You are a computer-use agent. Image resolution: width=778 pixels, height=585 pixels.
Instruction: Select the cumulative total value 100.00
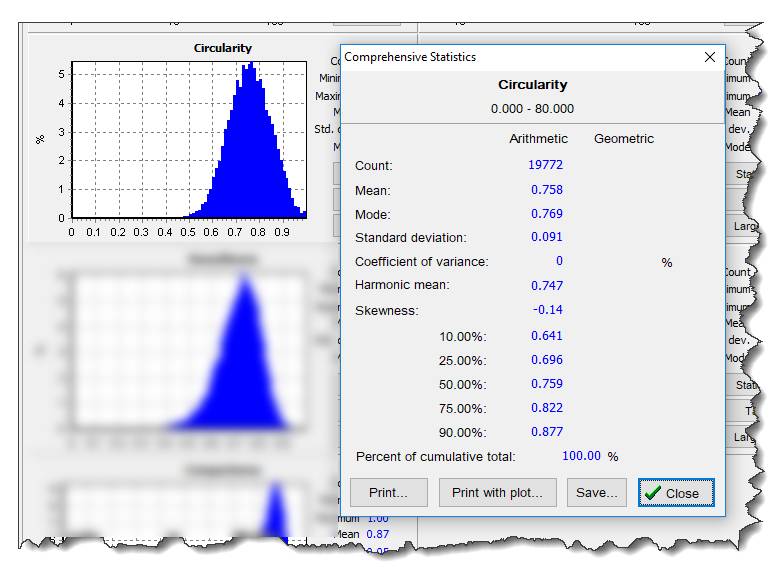pos(581,455)
